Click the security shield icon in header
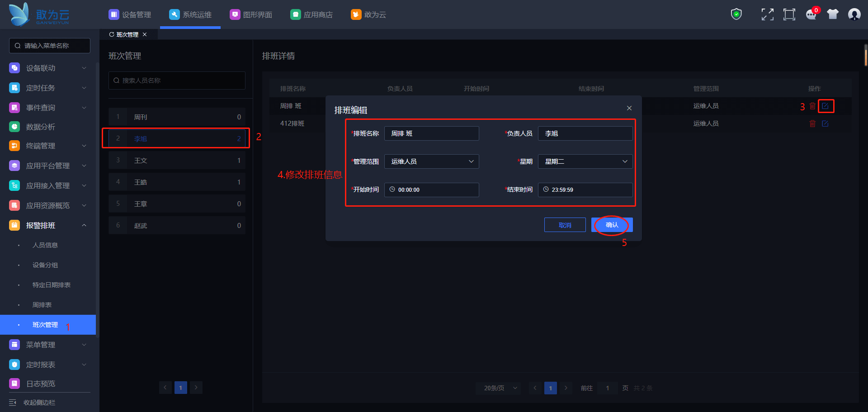Image resolution: width=868 pixels, height=412 pixels. click(736, 14)
